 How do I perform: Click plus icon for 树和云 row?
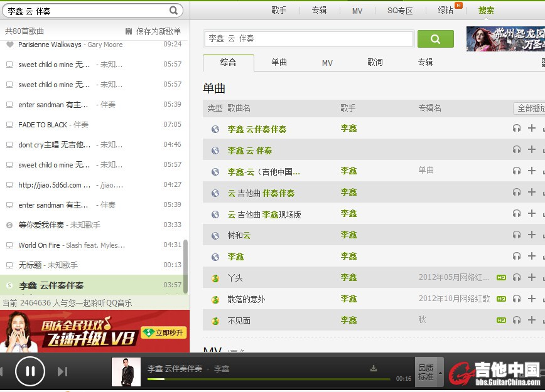pos(532,235)
